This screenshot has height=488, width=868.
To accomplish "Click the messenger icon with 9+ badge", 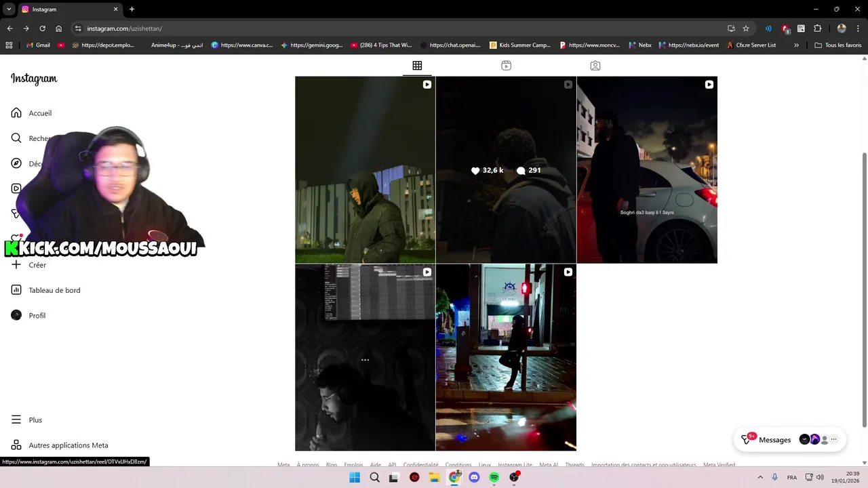I will 746,440.
